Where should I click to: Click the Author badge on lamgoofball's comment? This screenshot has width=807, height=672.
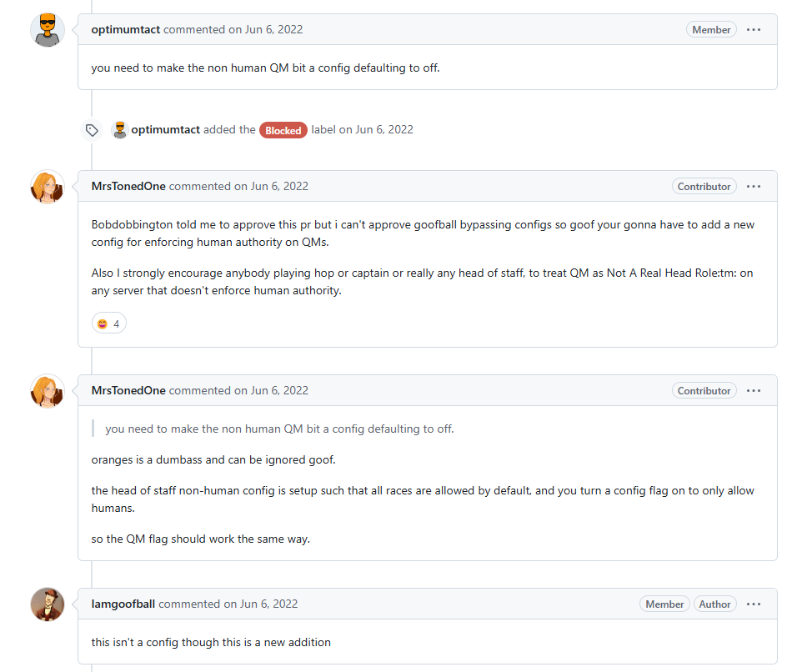tap(714, 604)
